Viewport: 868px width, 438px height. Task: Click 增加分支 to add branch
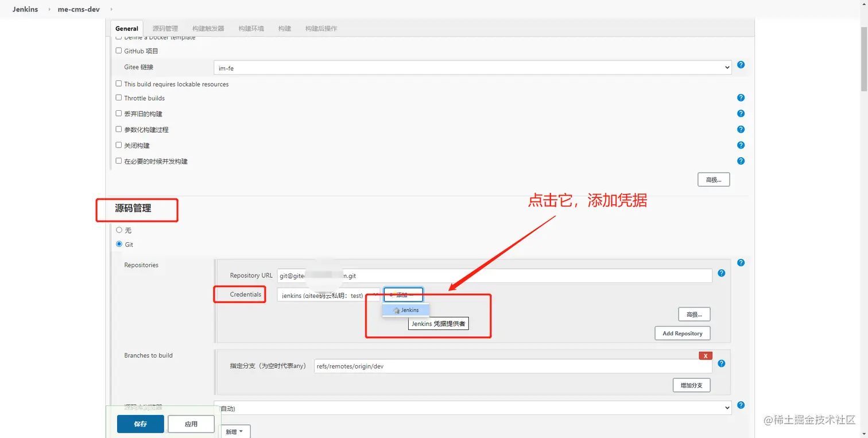tap(691, 385)
